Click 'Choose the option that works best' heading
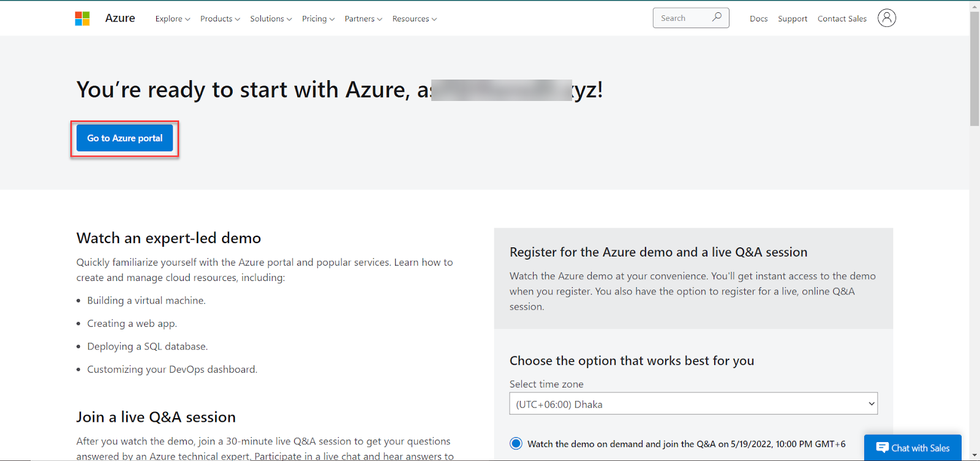This screenshot has height=461, width=980. pos(631,361)
